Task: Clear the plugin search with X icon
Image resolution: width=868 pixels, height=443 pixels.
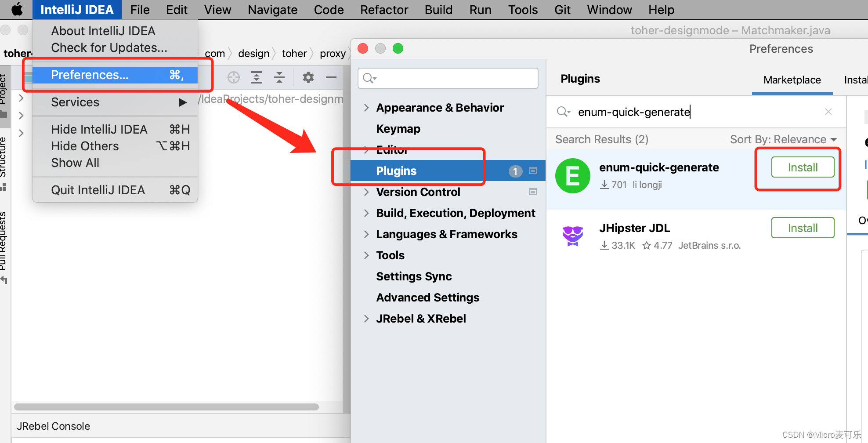Action: (828, 112)
